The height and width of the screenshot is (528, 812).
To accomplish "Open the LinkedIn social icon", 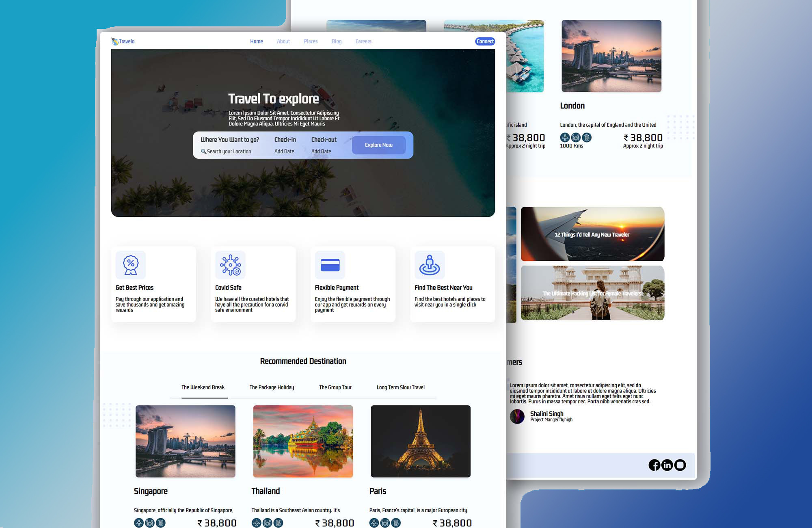I will (667, 465).
